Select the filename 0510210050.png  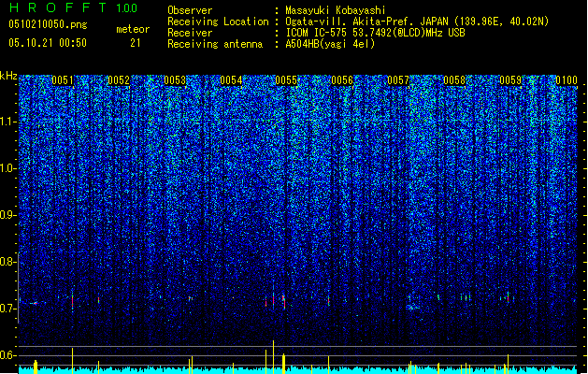pos(48,24)
